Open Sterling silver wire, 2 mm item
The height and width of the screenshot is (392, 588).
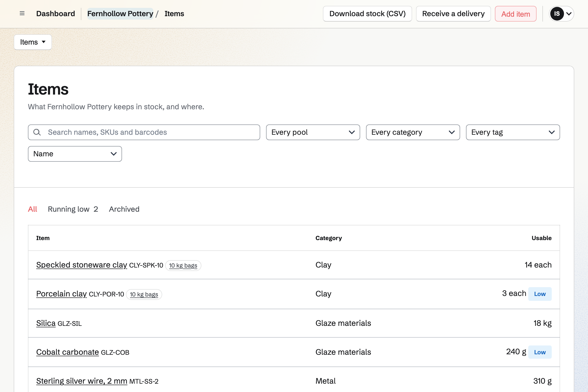pyautogui.click(x=82, y=381)
